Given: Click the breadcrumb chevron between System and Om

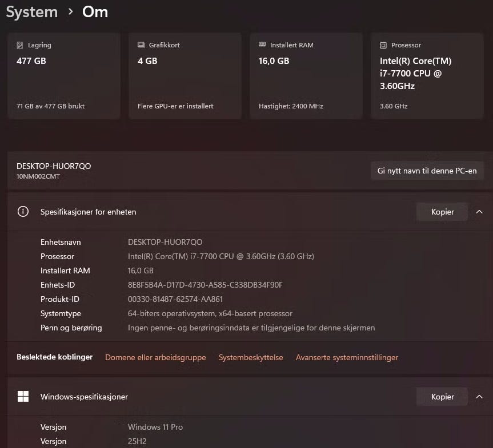Looking at the screenshot, I should pyautogui.click(x=70, y=12).
